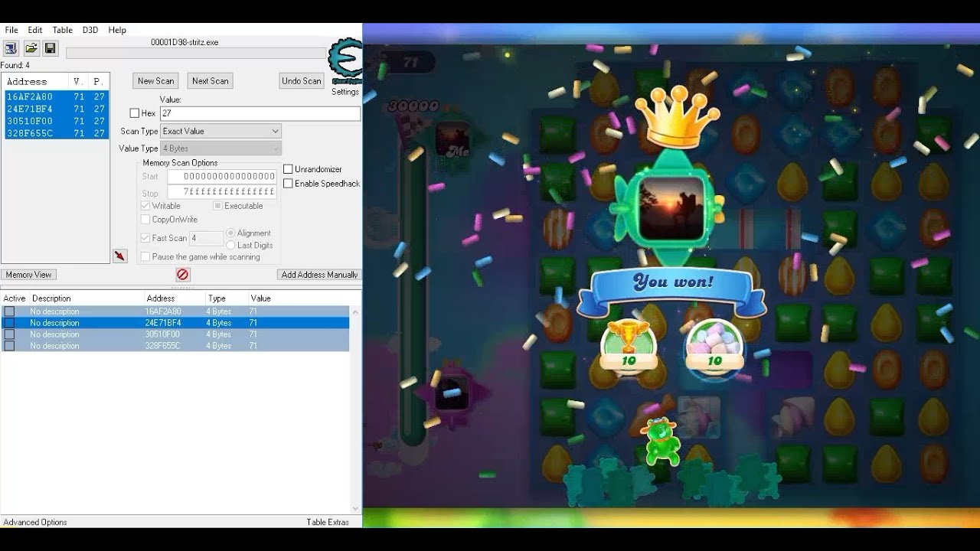Click the Cheat Engine logo
Viewport: 980px width, 551px height.
345,60
